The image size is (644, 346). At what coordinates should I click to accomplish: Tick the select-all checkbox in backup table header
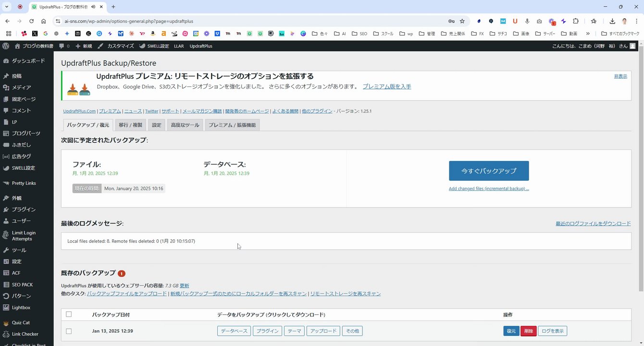(x=69, y=314)
